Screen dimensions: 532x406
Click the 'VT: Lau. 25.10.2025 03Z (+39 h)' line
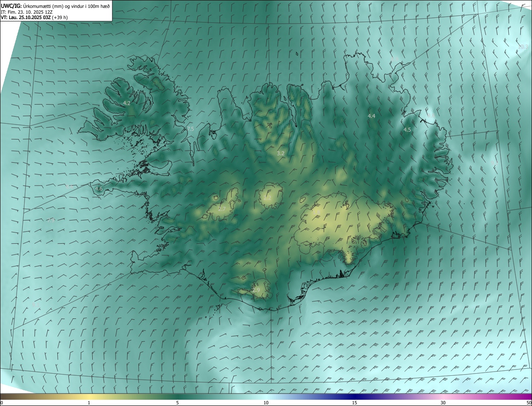34,17
